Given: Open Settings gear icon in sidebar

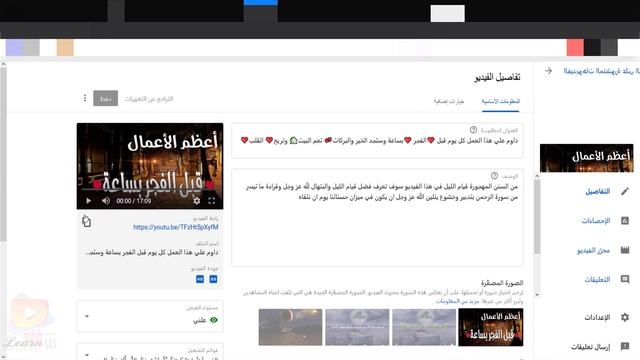Looking at the screenshot, I should click(x=625, y=317).
